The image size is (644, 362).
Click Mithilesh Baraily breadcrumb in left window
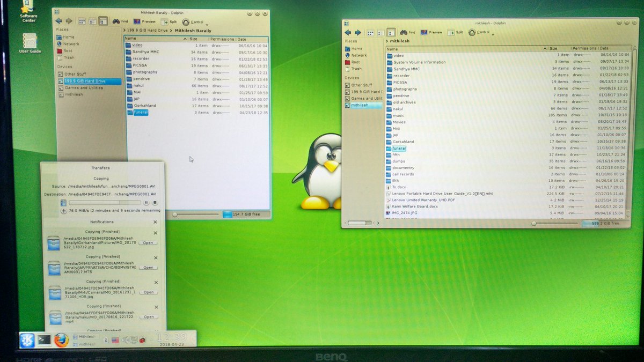pos(193,31)
